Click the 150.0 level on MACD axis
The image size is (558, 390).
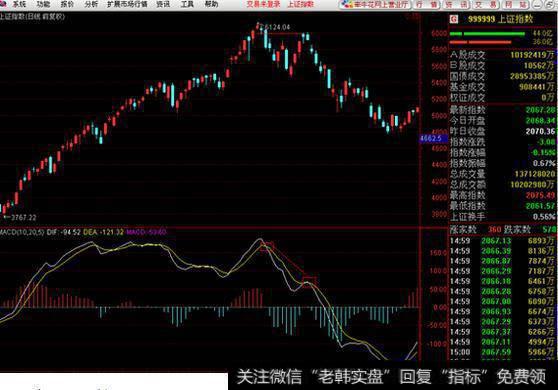coord(438,253)
